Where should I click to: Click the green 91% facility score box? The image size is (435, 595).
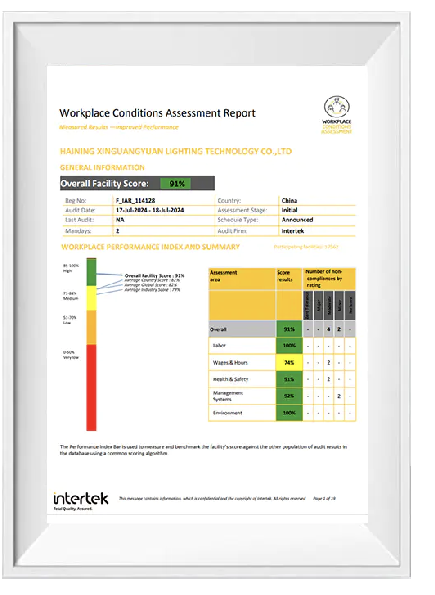point(175,184)
